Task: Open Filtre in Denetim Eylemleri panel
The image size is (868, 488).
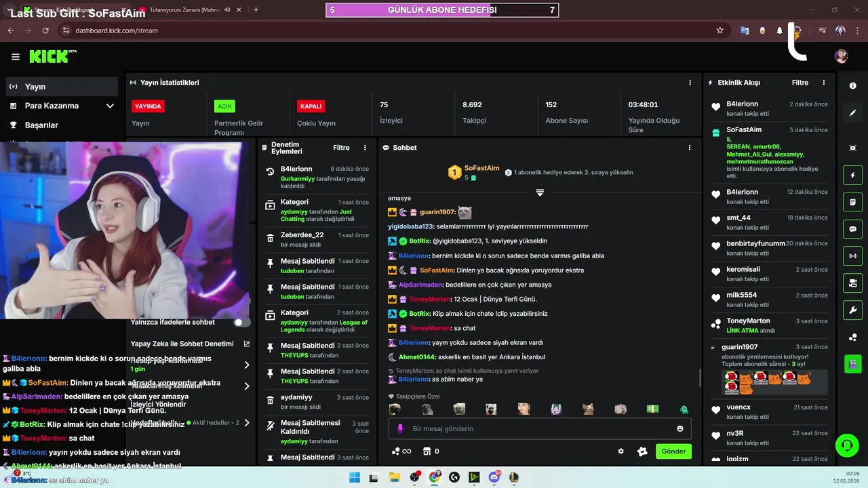Action: [341, 148]
